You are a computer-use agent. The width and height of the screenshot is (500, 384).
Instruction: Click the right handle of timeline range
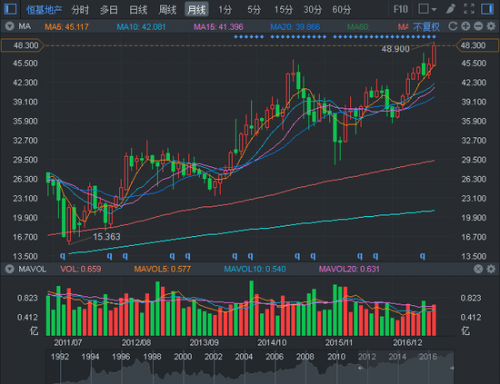452,368
